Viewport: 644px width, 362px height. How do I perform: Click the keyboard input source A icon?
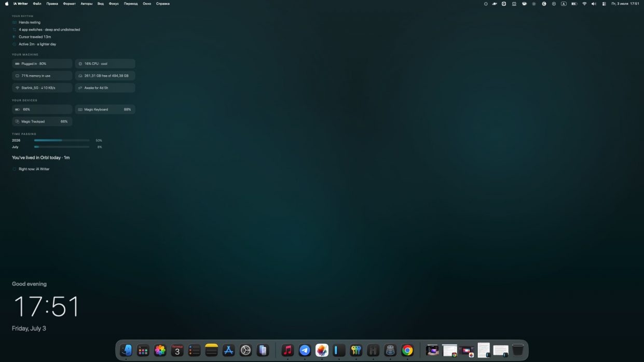[564, 4]
